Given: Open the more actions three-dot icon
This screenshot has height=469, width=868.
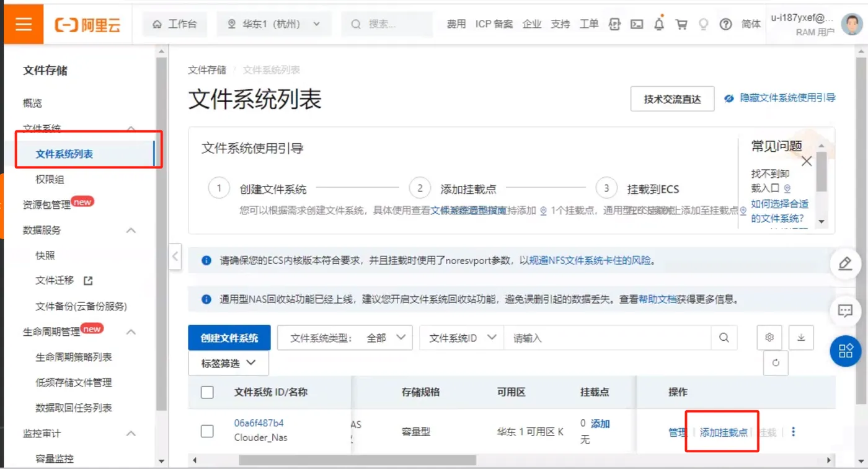Looking at the screenshot, I should [x=794, y=432].
